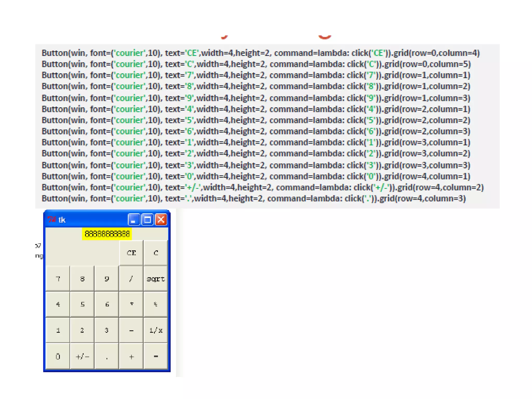Click the code line with text='5'
Image resolution: width=532 pixels, height=399 pixels.
point(256,120)
